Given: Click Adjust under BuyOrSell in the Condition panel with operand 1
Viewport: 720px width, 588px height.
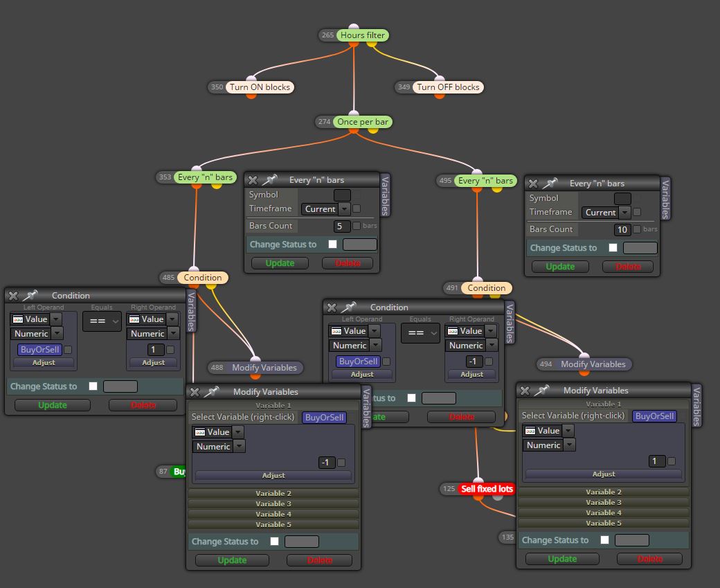Looking at the screenshot, I should click(44, 362).
